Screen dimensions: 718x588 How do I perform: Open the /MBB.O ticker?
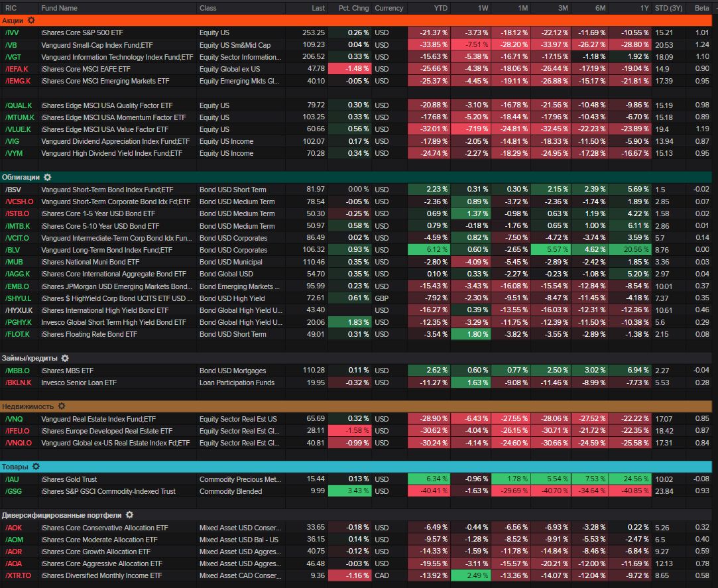17,370
